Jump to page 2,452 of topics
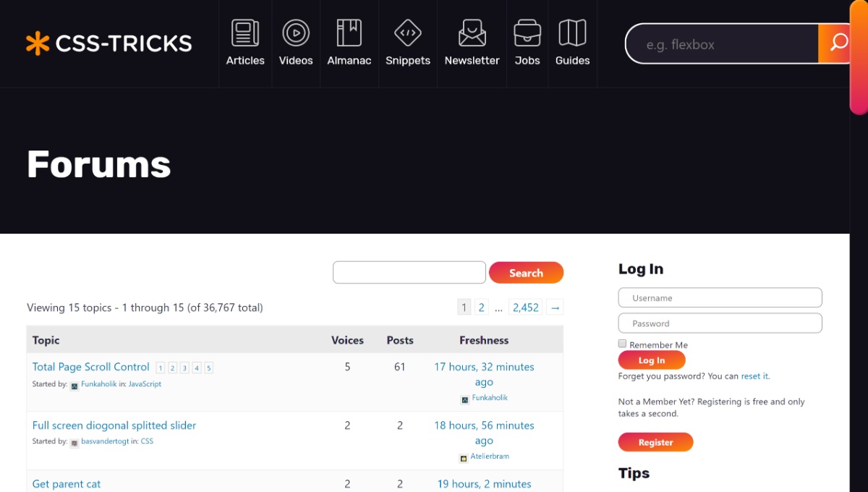Screen dimensions: 868x492 pos(525,307)
